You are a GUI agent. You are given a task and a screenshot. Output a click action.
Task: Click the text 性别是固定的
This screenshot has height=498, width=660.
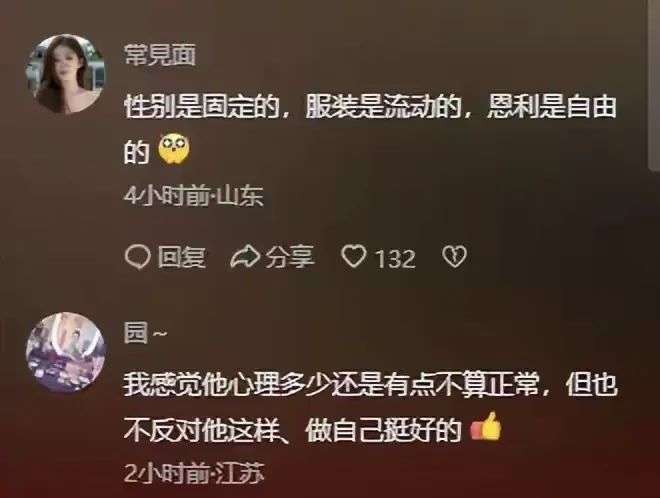[x=202, y=107]
